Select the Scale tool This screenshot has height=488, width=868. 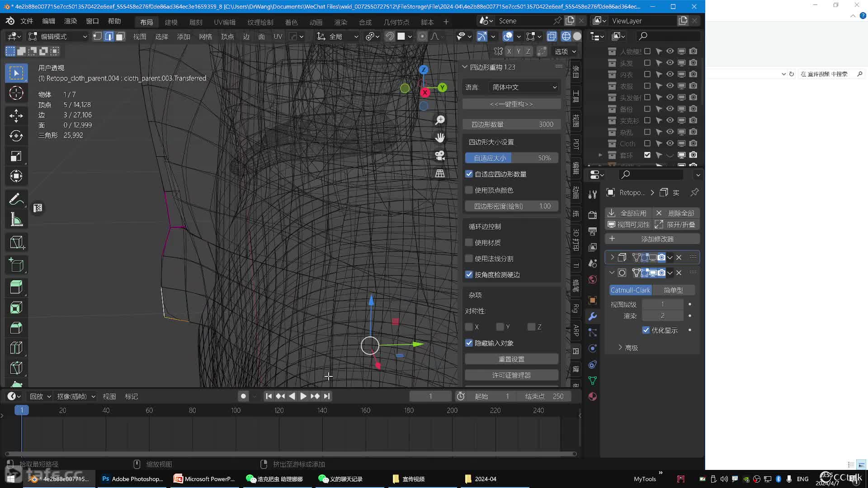click(x=16, y=156)
